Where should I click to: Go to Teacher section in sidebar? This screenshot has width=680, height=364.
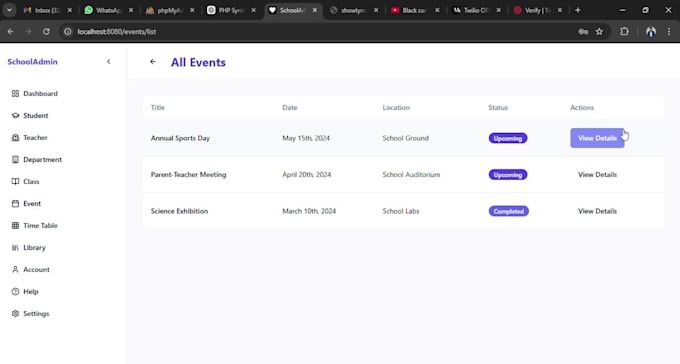click(29, 138)
